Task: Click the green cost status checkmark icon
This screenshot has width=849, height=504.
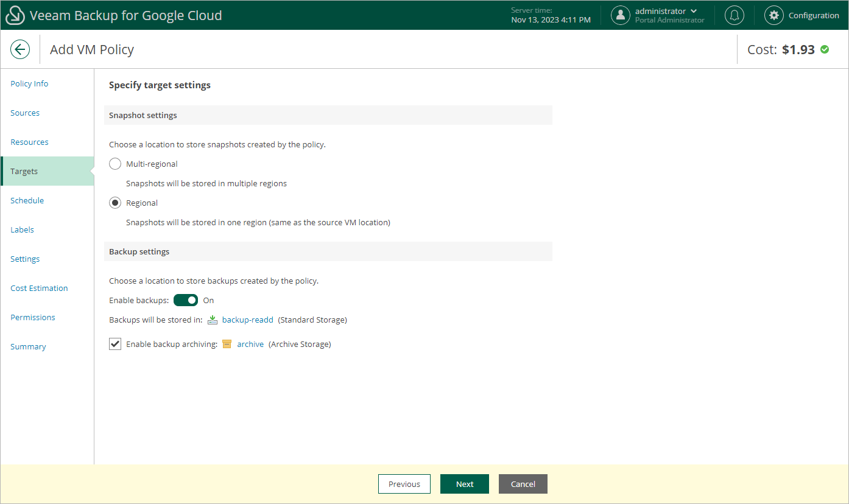Action: point(825,49)
